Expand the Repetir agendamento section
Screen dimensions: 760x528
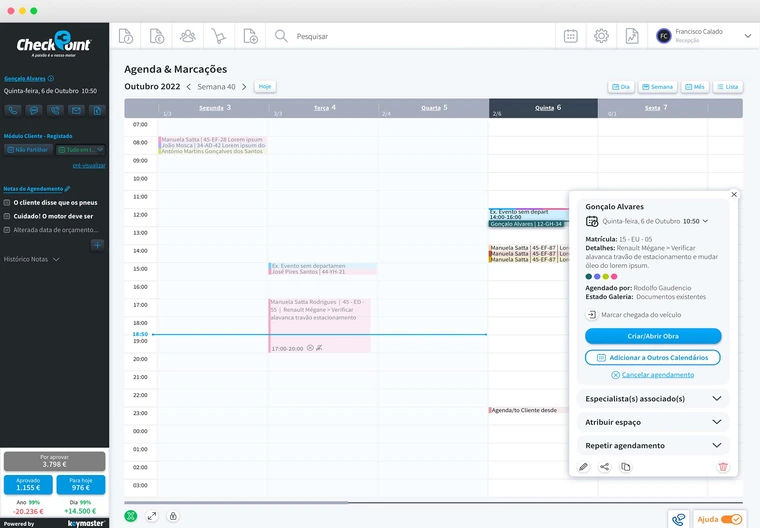click(716, 445)
